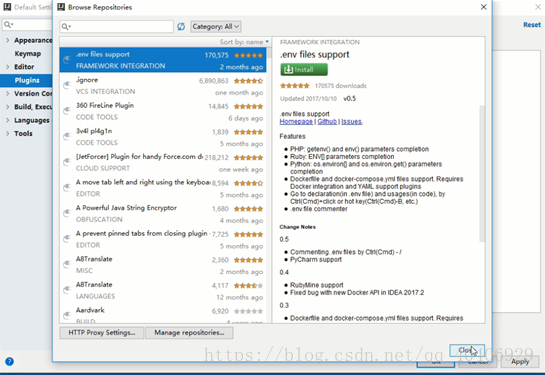Image resolution: width=545 pixels, height=375 pixels.
Task: Open the Category: All dropdown
Action: [216, 27]
